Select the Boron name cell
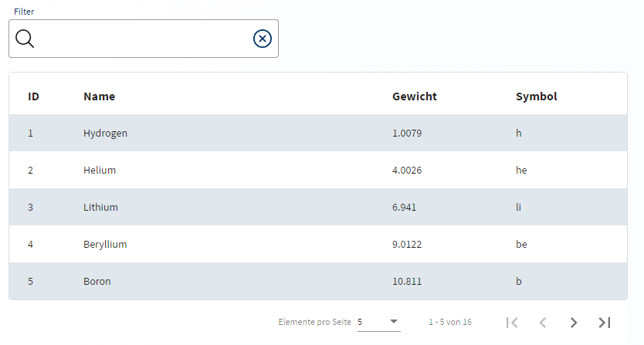 click(x=97, y=282)
